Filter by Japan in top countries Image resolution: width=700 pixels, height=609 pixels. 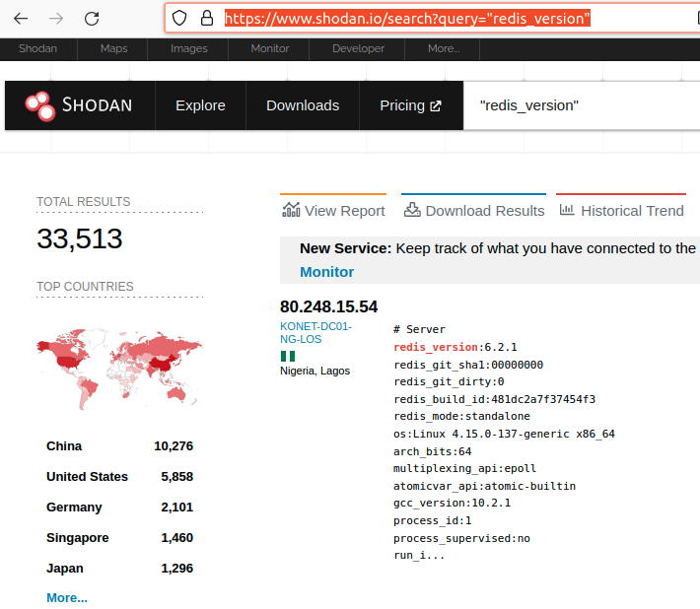(65, 569)
